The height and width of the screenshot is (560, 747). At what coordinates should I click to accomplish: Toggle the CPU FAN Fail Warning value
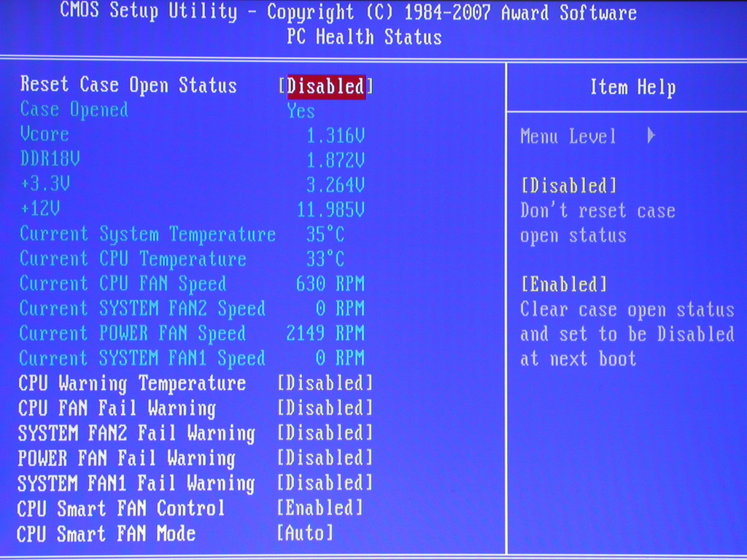[325, 408]
